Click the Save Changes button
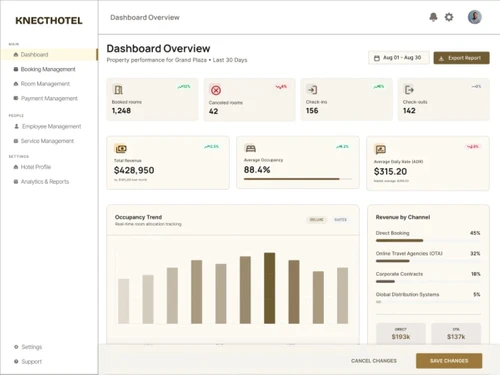Image resolution: width=500 pixels, height=375 pixels. [449, 361]
